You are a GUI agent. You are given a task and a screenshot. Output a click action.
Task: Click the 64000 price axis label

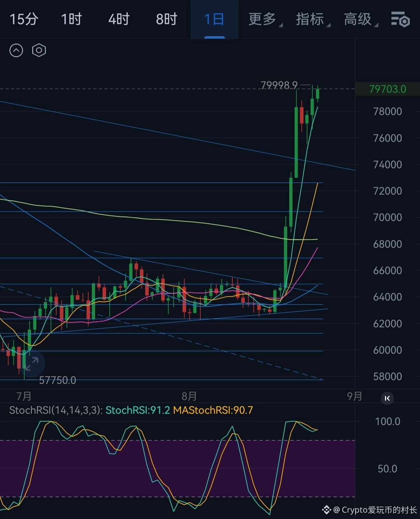point(387,297)
